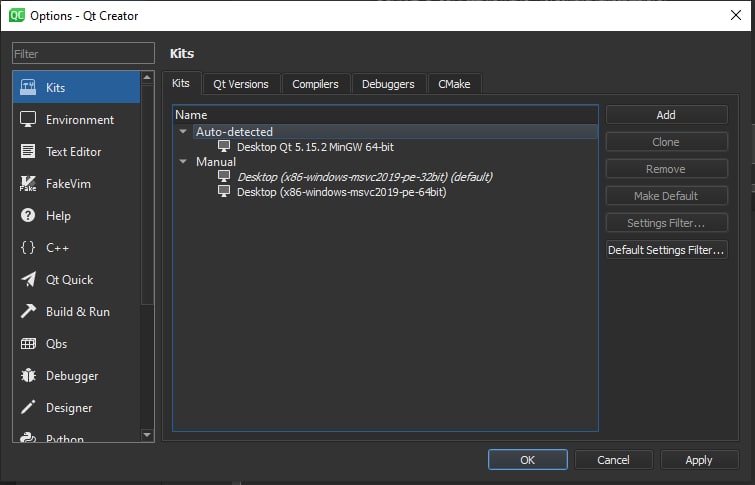
Task: Open the Debugger settings category
Action: [x=77, y=375]
